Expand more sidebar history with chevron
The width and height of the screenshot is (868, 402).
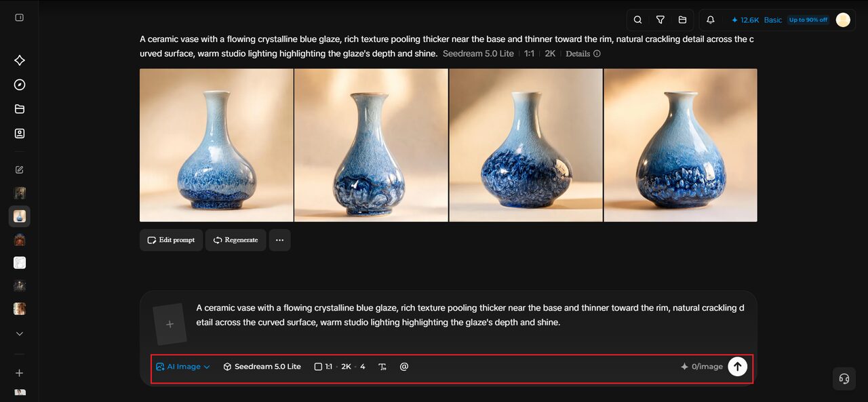click(x=20, y=334)
